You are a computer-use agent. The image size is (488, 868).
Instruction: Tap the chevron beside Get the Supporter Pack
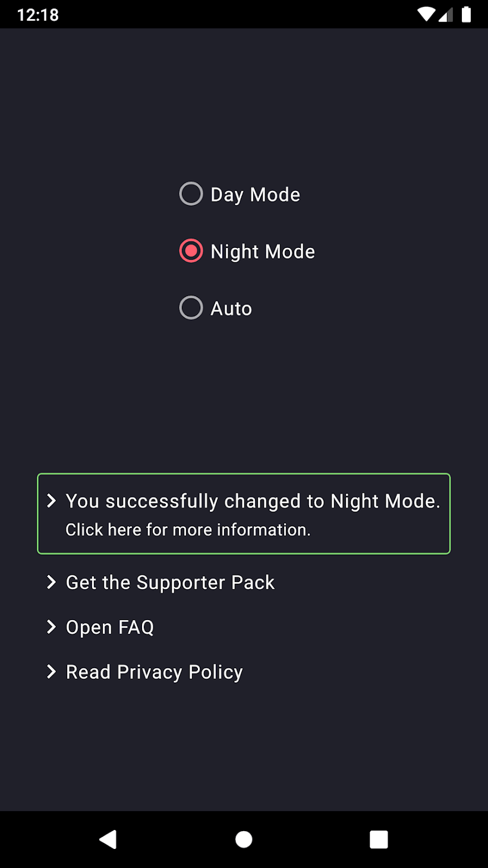(51, 583)
